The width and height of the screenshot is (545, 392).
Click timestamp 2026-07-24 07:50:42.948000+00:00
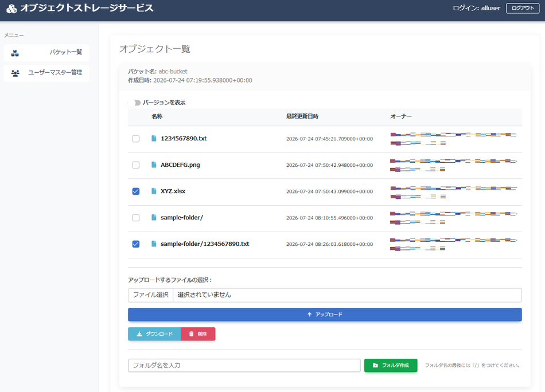[x=329, y=165]
